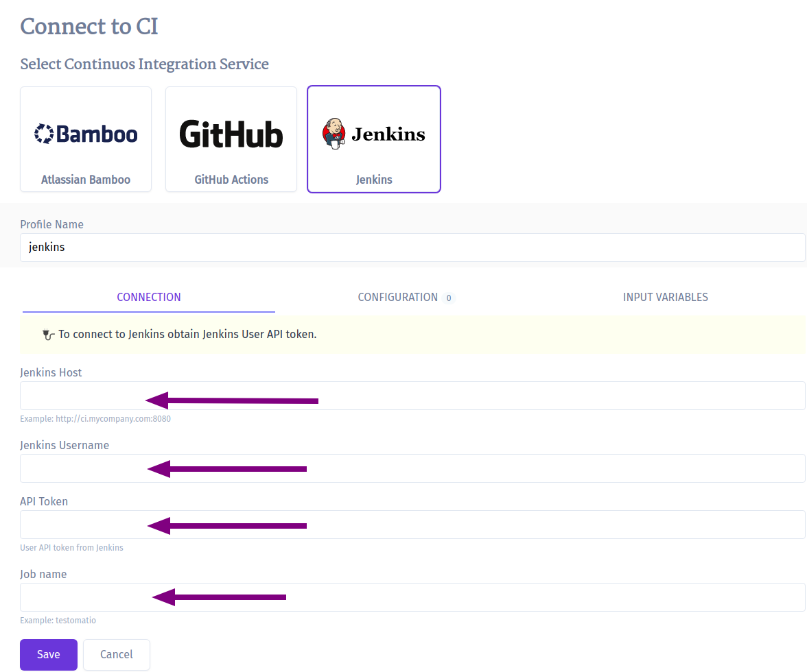The height and width of the screenshot is (672, 807).
Task: Click into the API Token field
Action: [413, 525]
